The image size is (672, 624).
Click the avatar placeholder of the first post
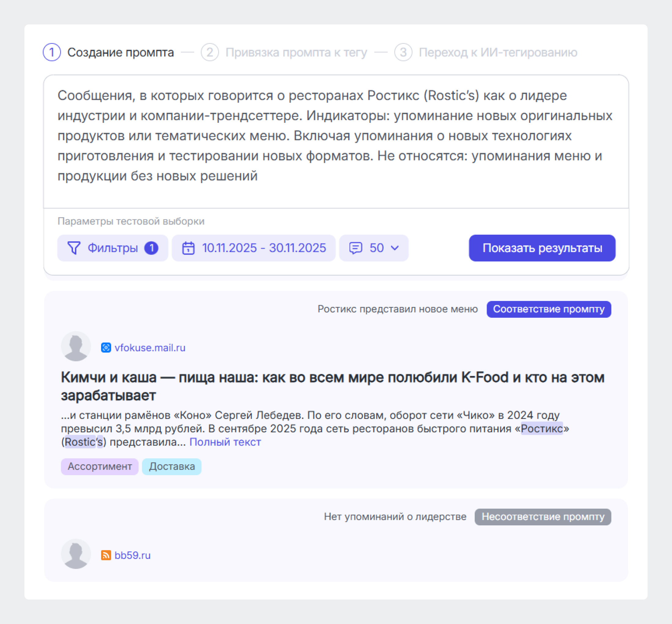pyautogui.click(x=75, y=345)
